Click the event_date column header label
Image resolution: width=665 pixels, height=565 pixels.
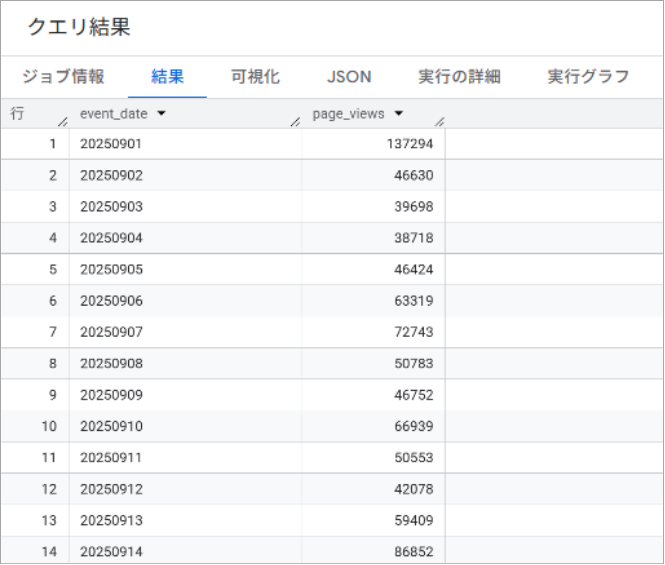click(113, 114)
